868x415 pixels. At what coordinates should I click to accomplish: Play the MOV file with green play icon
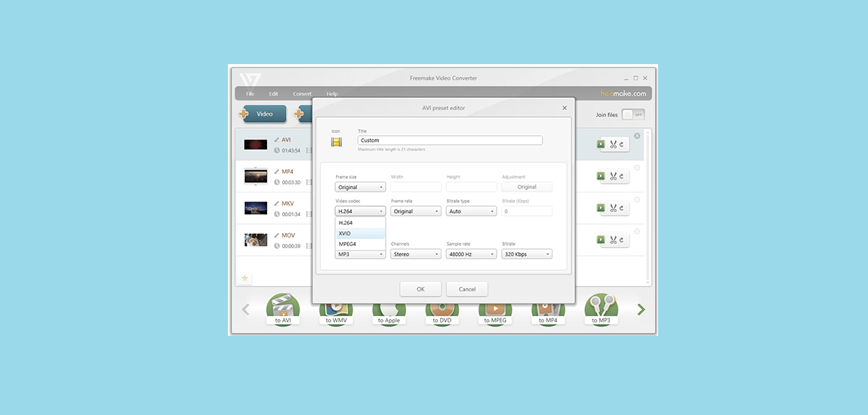pyautogui.click(x=600, y=240)
